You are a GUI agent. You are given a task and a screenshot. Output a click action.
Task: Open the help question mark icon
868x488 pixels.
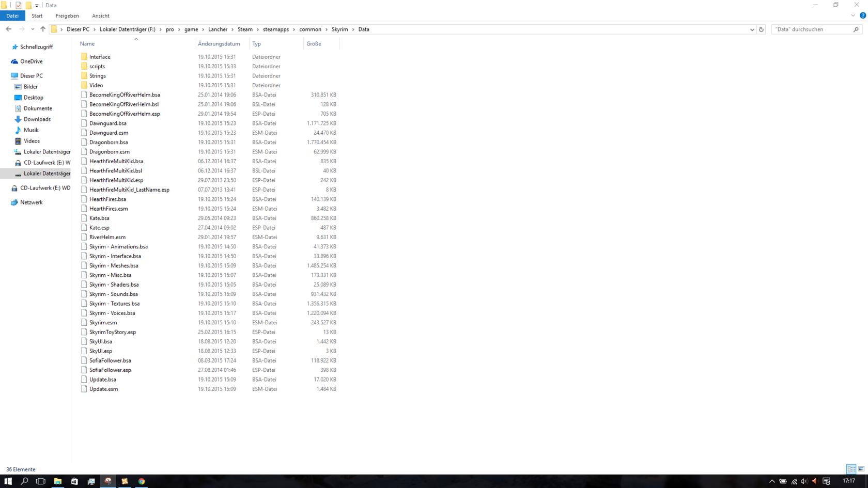point(862,15)
